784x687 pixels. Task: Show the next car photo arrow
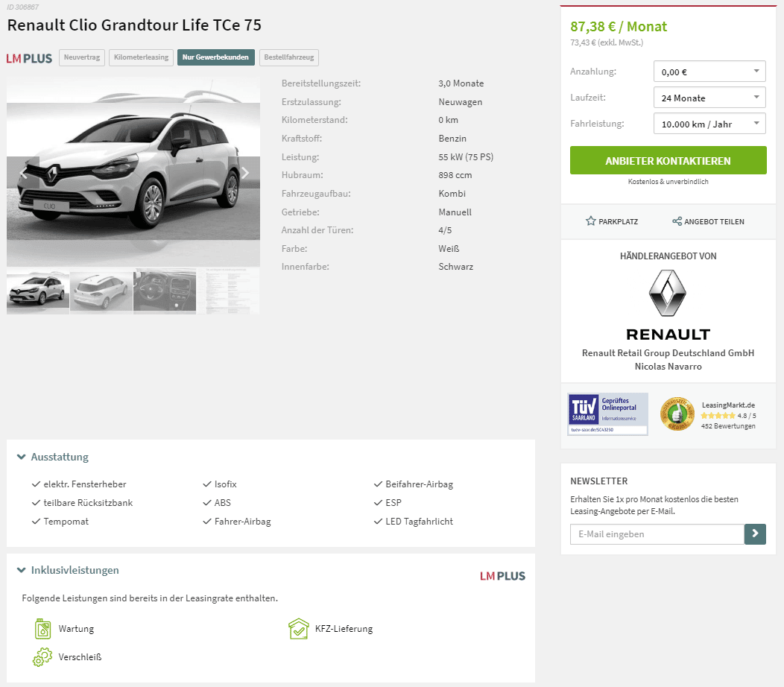(x=244, y=173)
